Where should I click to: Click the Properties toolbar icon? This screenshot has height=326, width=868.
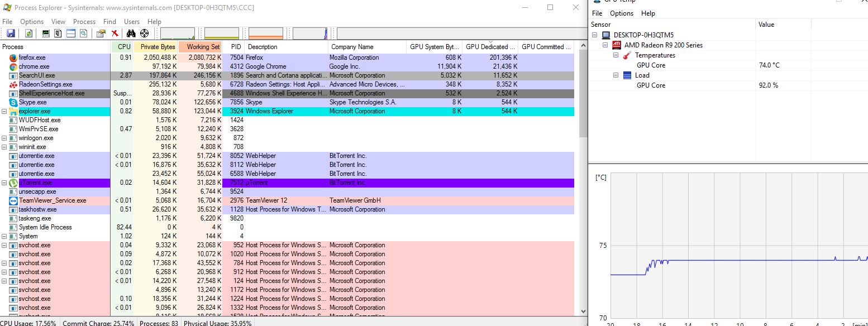click(x=101, y=33)
